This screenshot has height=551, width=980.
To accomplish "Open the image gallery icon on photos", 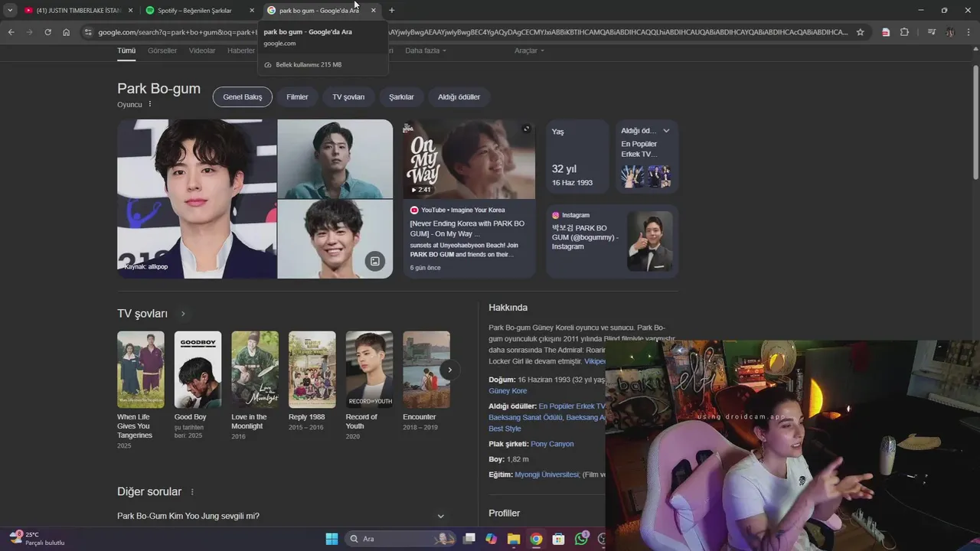I will coord(374,261).
